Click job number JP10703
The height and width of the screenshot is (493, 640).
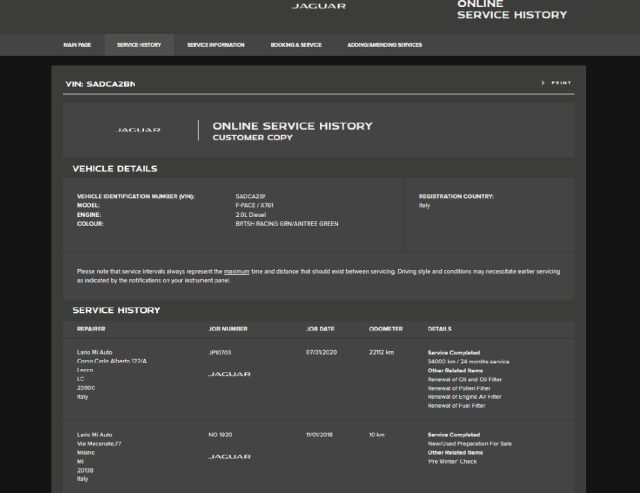220,353
